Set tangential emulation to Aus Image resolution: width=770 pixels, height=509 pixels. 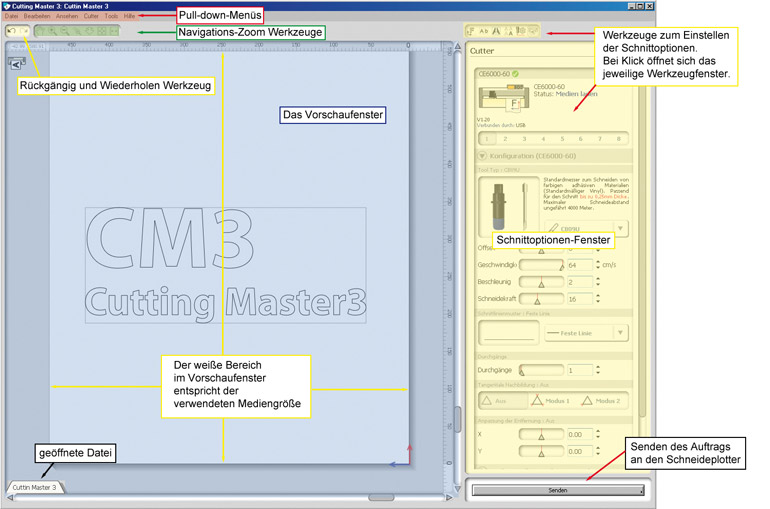click(x=503, y=401)
